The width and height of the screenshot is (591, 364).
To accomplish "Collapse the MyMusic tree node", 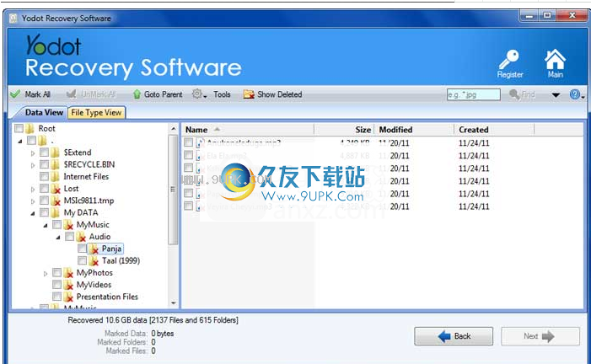I will coord(46,225).
